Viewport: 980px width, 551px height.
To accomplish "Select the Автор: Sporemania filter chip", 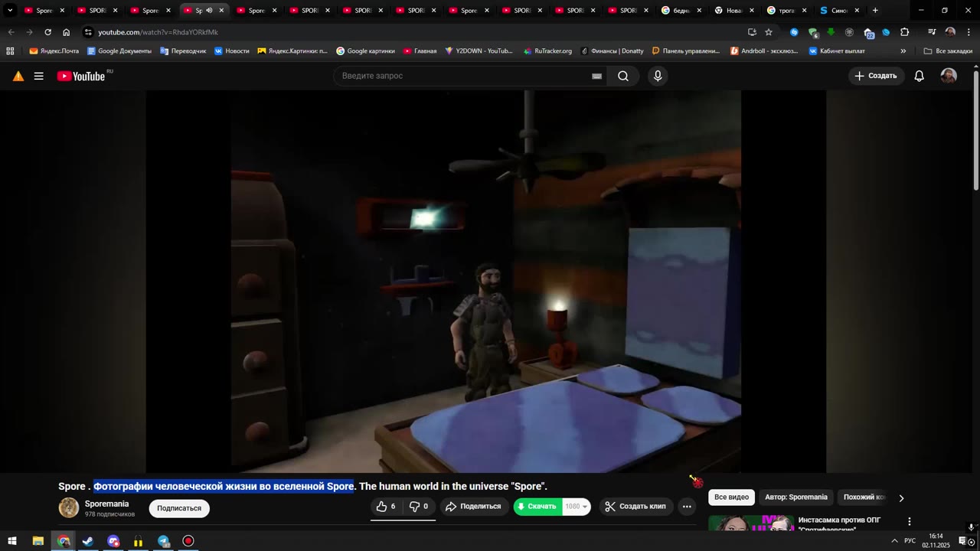I will coord(796,497).
